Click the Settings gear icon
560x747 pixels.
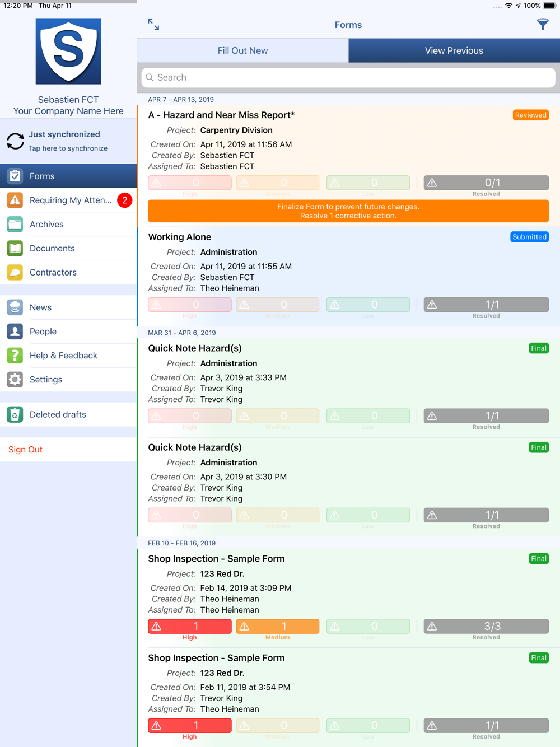coord(15,380)
